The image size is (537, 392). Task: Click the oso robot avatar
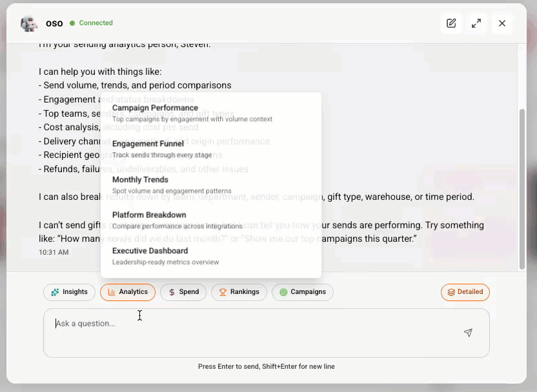29,23
